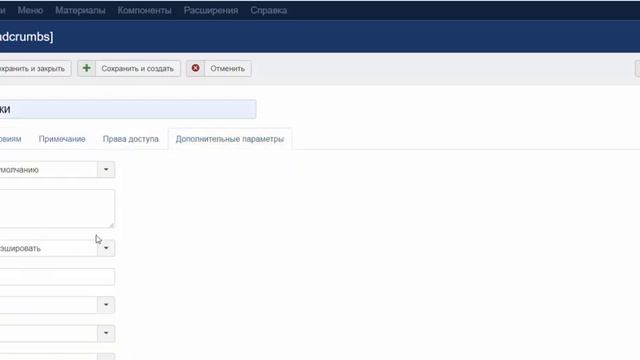Select the Дополнительные параметры tab
Viewport: 640px width, 360px height.
230,139
